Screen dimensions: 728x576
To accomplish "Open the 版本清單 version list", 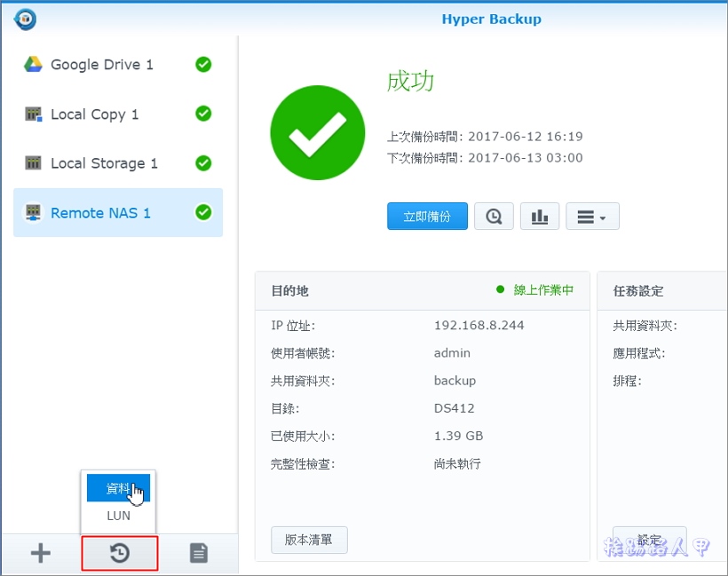I will click(x=309, y=540).
